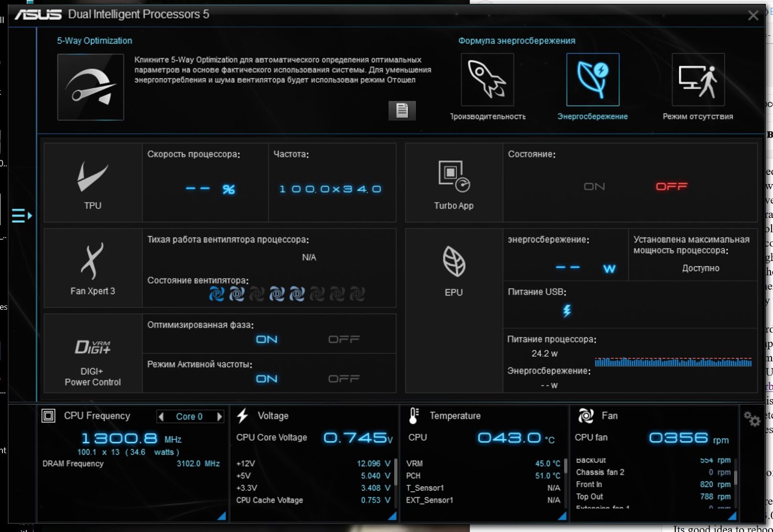773x532 pixels.
Task: Click the fourth fan status icon
Action: click(277, 294)
